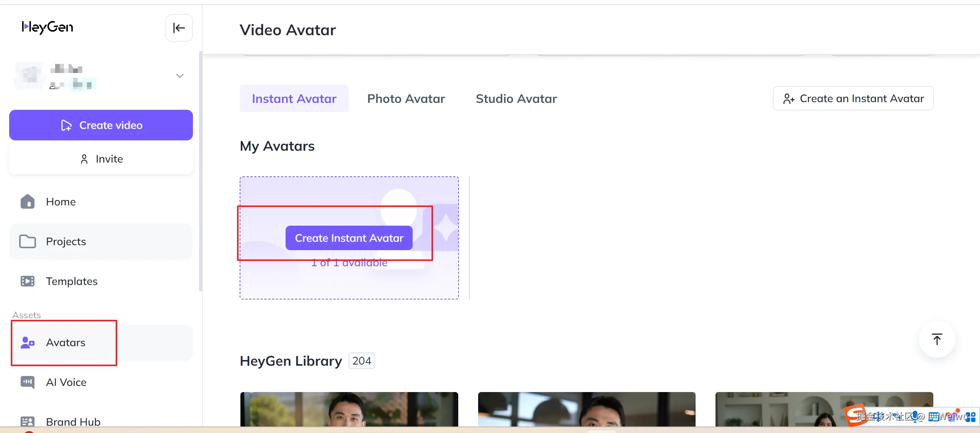
Task: Click the scroll-to-top arrow button
Action: tap(937, 339)
